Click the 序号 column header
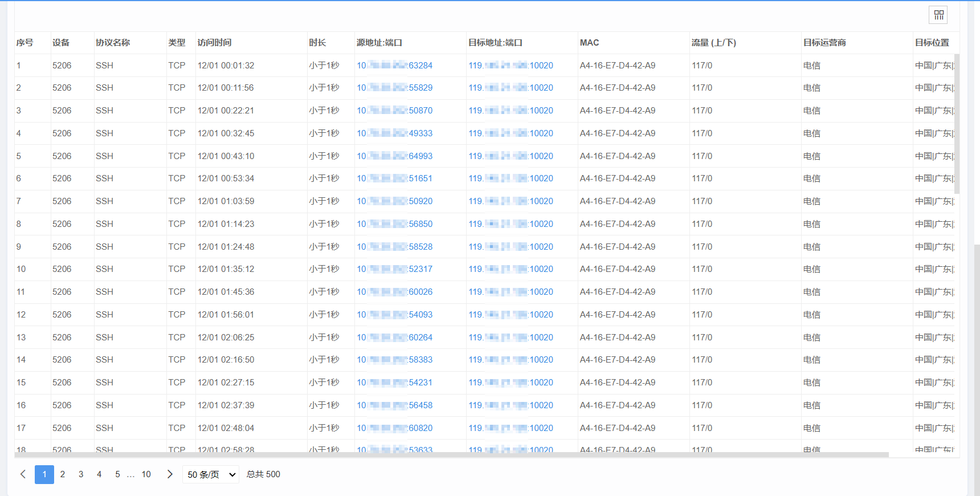The height and width of the screenshot is (496, 980). [24, 43]
